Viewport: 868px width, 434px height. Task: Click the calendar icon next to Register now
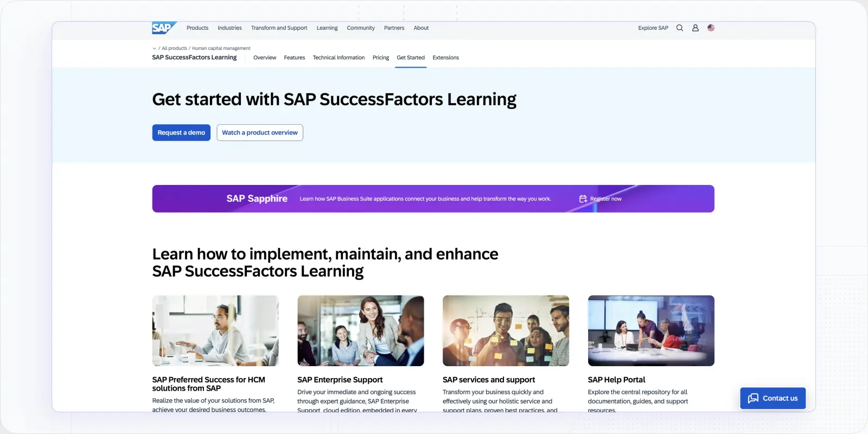tap(583, 199)
